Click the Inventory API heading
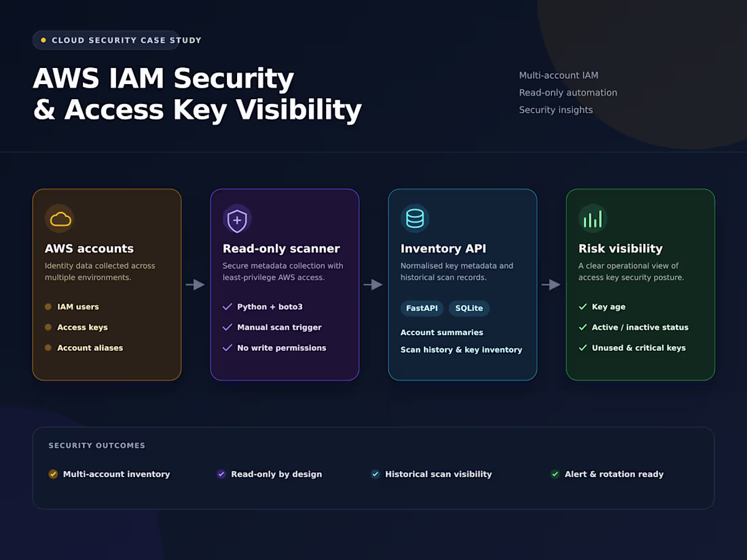Image resolution: width=747 pixels, height=560 pixels. click(443, 248)
